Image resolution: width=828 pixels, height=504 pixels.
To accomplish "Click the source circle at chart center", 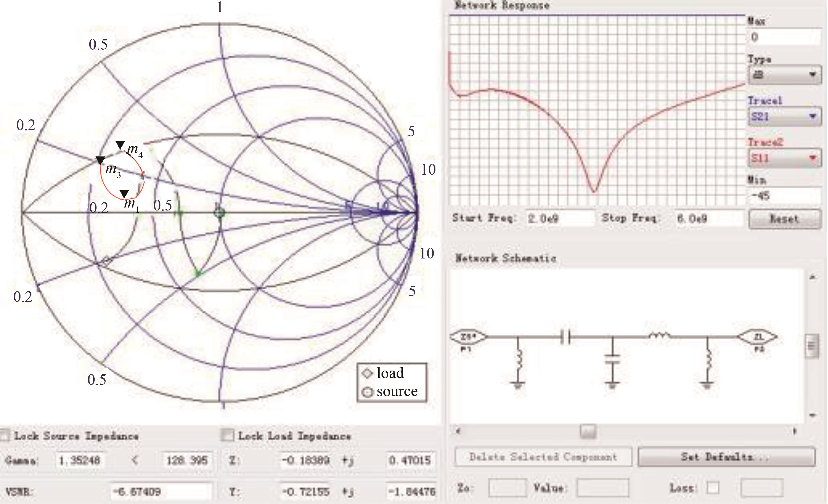I will pyautogui.click(x=220, y=212).
